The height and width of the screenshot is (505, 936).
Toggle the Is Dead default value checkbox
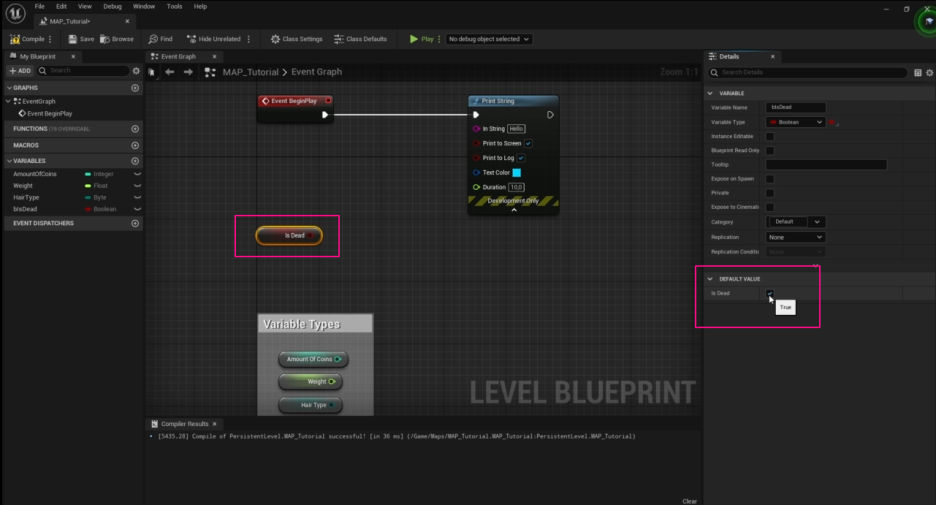[770, 293]
